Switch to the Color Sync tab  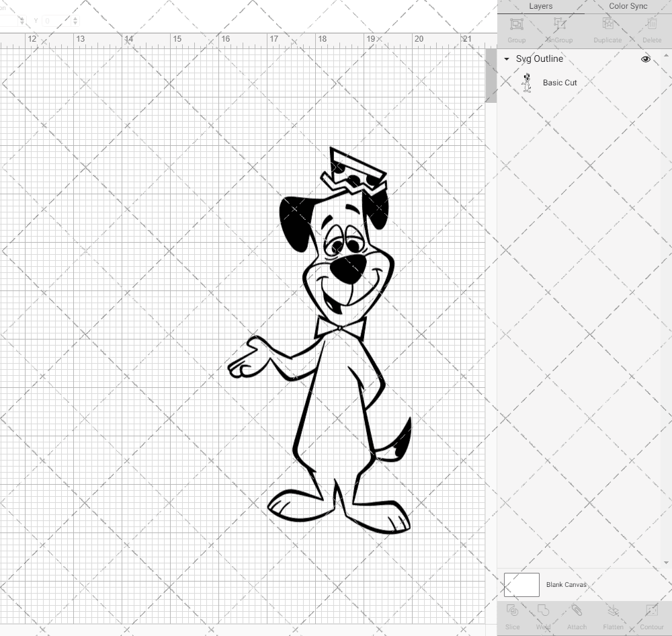[628, 6]
